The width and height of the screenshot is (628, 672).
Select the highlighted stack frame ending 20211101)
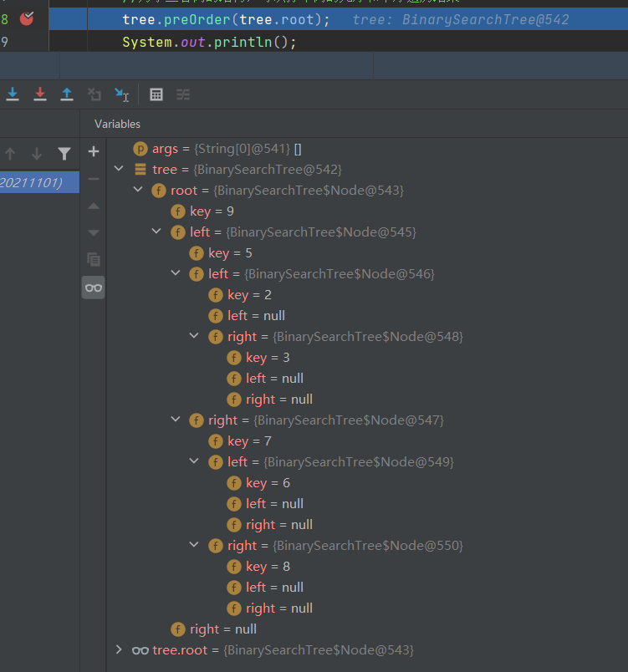[x=39, y=182]
